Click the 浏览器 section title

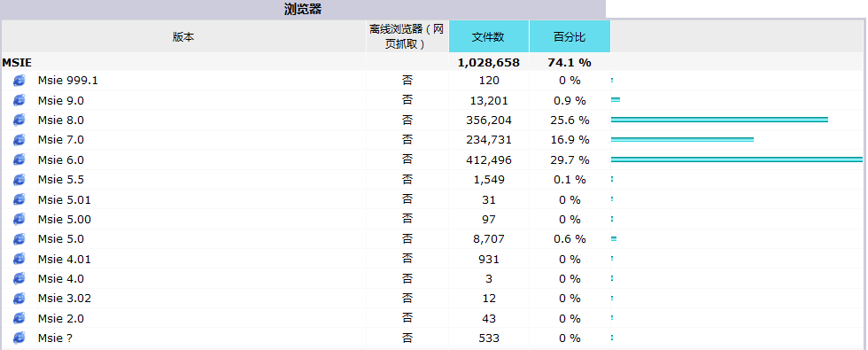303,10
